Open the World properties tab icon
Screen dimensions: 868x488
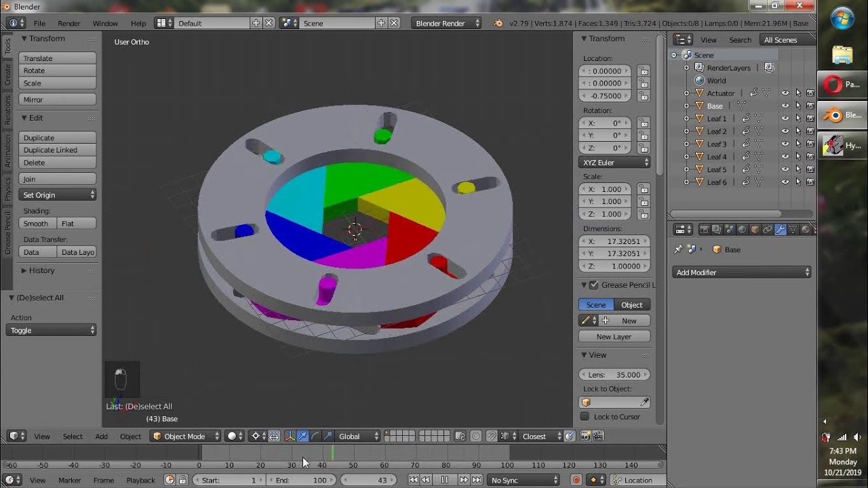pyautogui.click(x=742, y=229)
